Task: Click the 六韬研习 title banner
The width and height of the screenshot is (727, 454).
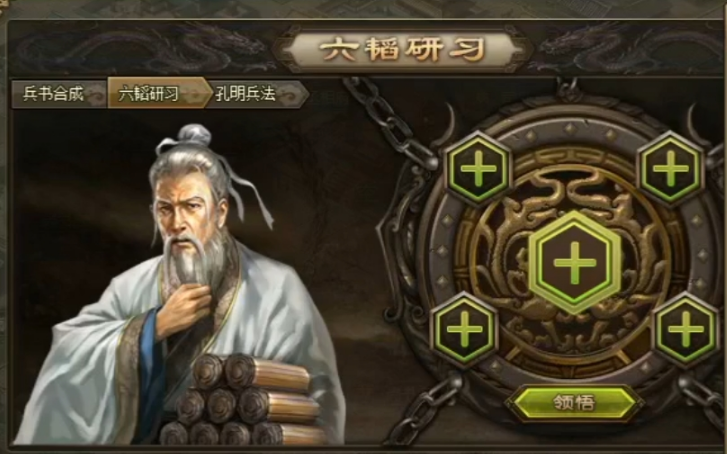Action: coord(402,50)
